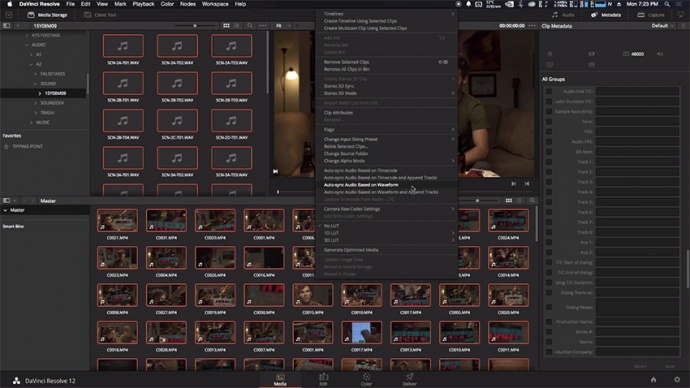Screen dimensions: 690x388
Task: Open the Audio panel in top toolbar
Action: [x=564, y=15]
